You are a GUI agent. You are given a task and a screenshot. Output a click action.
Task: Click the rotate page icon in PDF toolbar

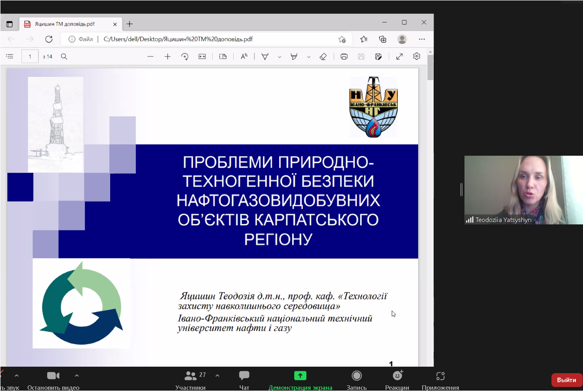[185, 57]
